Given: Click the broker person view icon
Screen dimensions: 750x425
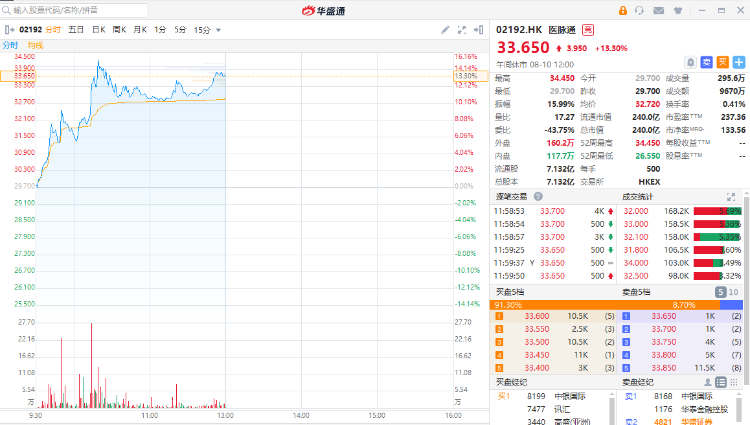Looking at the screenshot, I should pos(707,382).
